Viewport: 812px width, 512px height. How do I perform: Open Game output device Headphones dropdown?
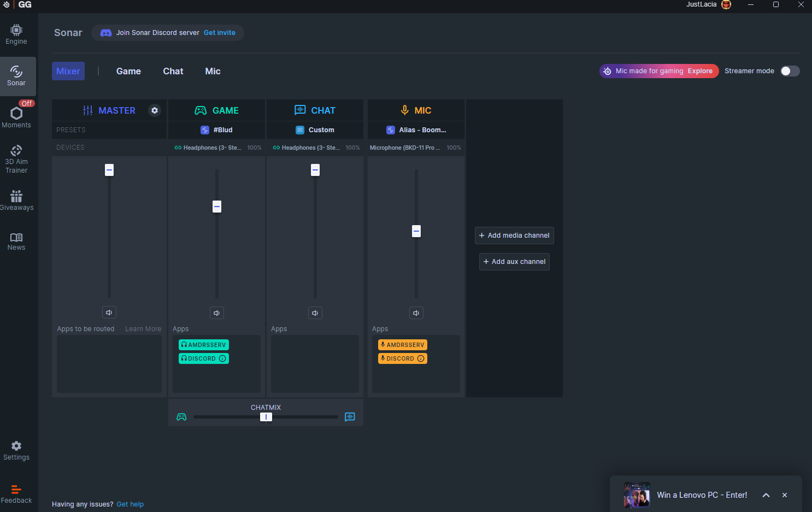click(x=216, y=148)
